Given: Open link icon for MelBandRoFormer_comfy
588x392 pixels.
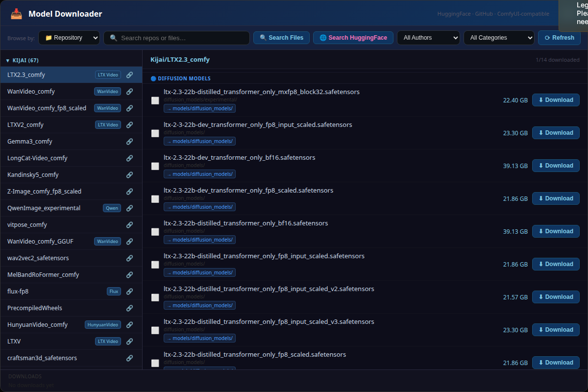Looking at the screenshot, I should click(x=129, y=275).
